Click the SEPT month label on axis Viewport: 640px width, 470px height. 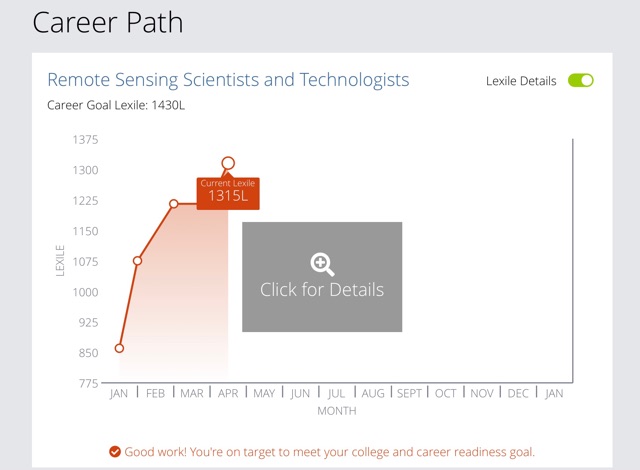[x=409, y=393]
